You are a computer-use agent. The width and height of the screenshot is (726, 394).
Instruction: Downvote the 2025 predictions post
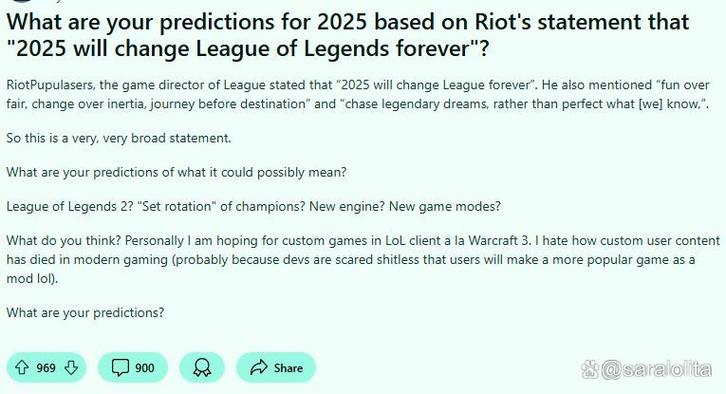tap(71, 368)
